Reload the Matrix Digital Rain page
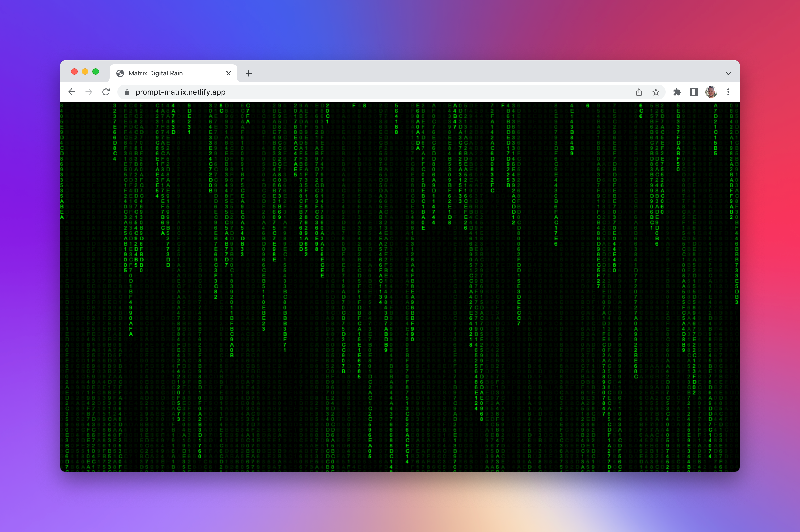 tap(106, 92)
